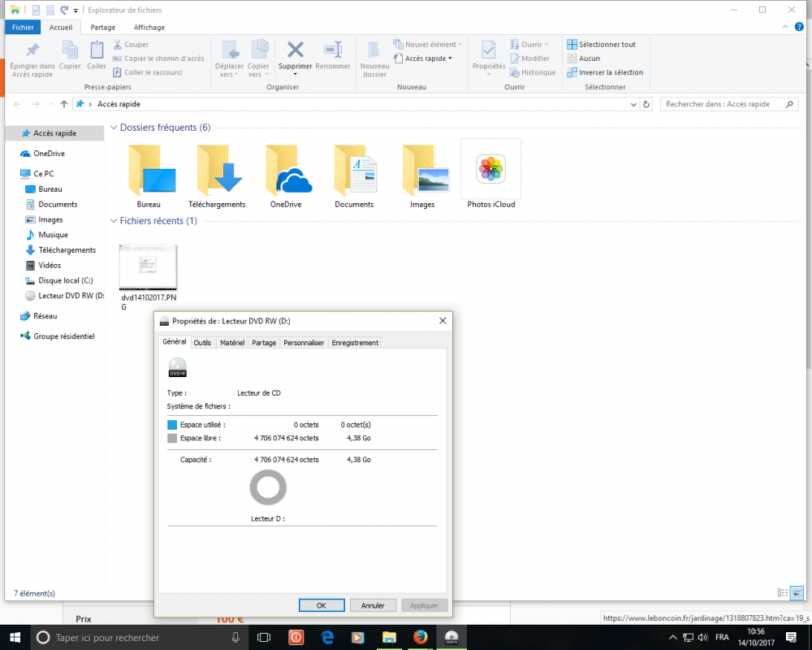
Task: Click the volume icon in system tray
Action: pyautogui.click(x=702, y=638)
